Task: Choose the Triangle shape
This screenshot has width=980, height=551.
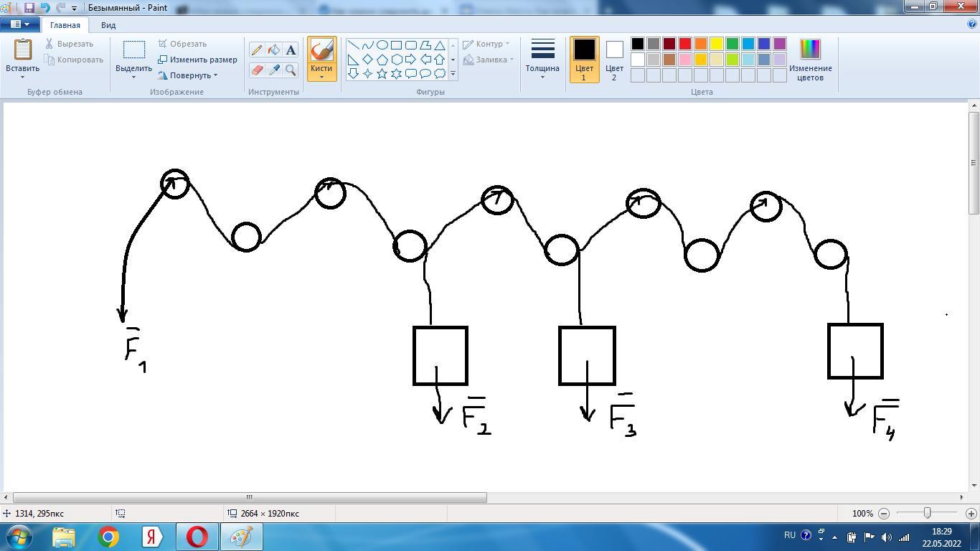Action: [439, 45]
